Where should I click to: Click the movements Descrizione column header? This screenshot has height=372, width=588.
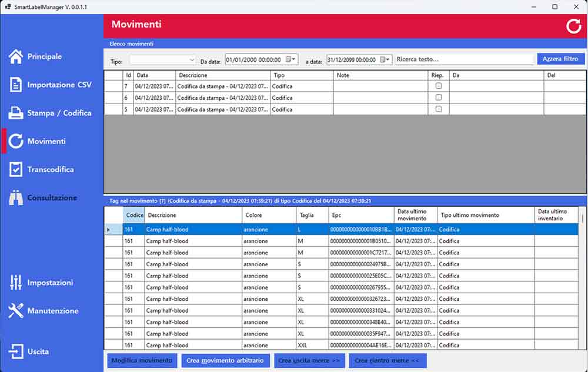223,75
